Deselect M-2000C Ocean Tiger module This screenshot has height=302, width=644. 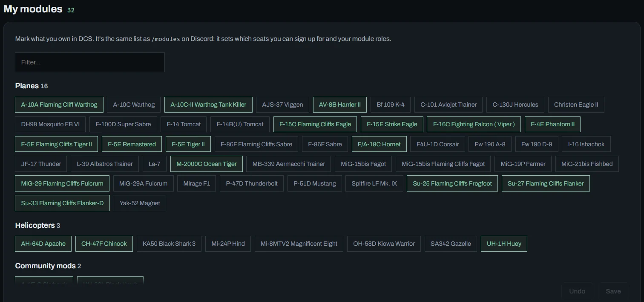(x=207, y=164)
